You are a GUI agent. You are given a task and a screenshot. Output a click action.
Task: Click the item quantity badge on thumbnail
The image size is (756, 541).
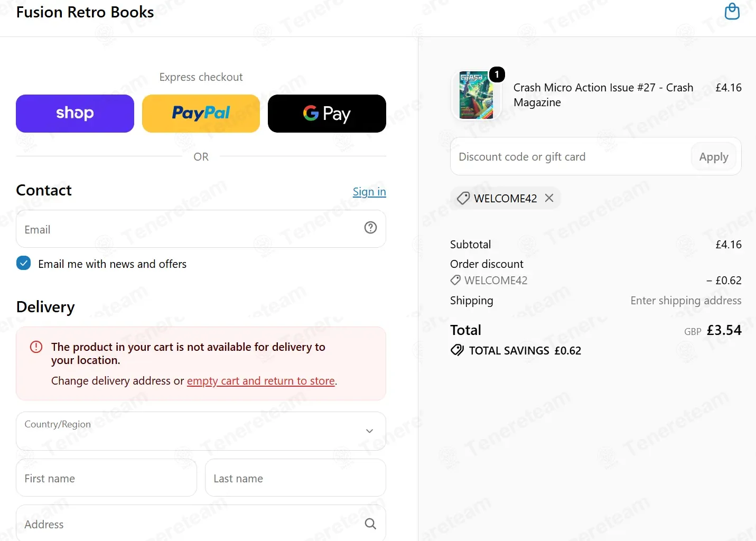tap(497, 74)
